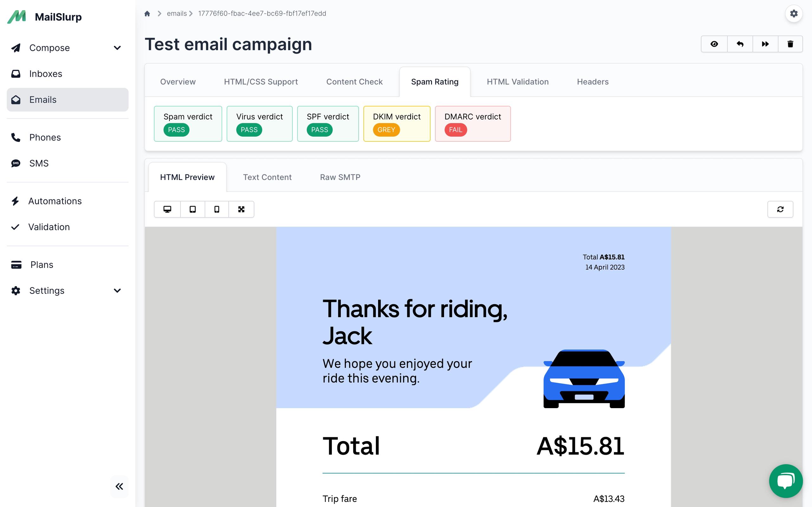The width and height of the screenshot is (812, 507).
Task: Open the Raw SMTP tab
Action: point(340,177)
